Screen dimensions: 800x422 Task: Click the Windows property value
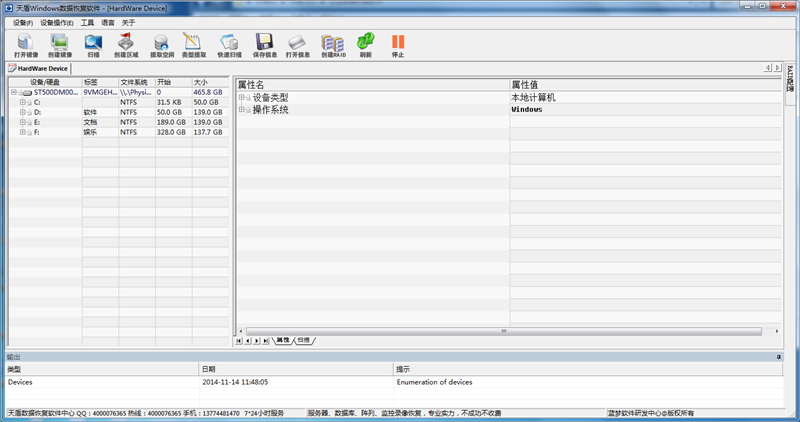(x=527, y=109)
